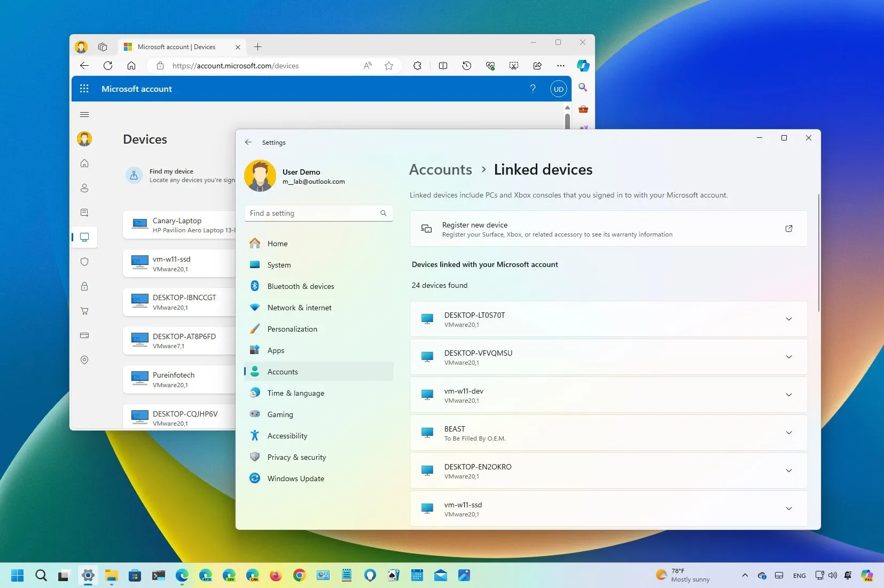Open Edge sidebar search icon
The height and width of the screenshot is (588, 884).
coord(583,87)
